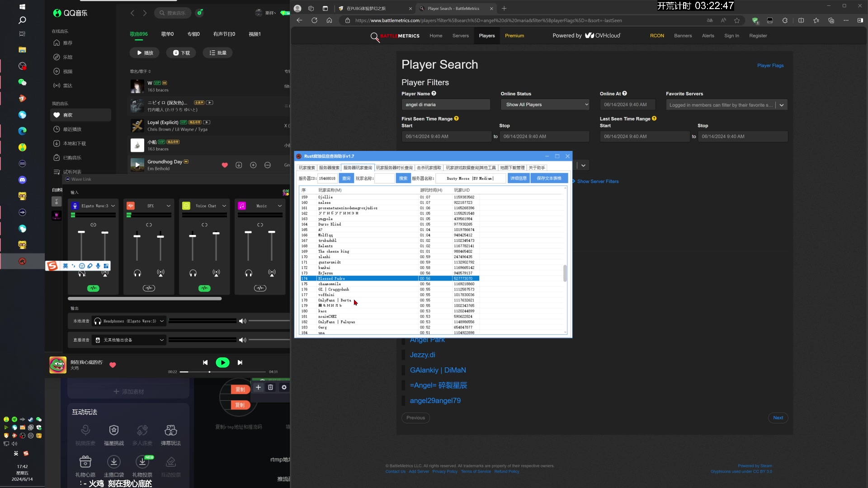The width and height of the screenshot is (868, 488).
Task: Click the Elgato Wave:3 microphone channel icon
Action: (x=75, y=206)
